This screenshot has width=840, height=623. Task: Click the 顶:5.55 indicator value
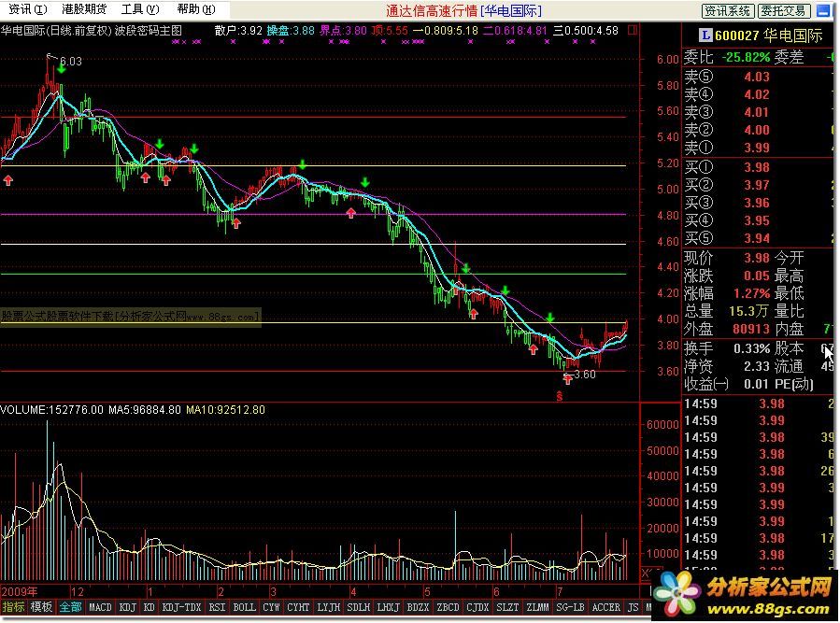click(x=390, y=31)
